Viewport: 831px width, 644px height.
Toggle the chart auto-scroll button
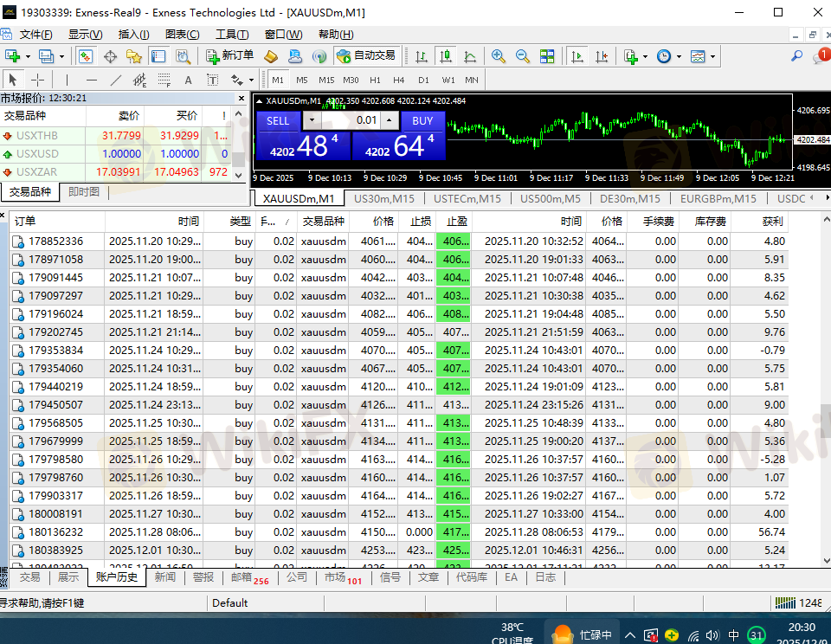tap(577, 56)
